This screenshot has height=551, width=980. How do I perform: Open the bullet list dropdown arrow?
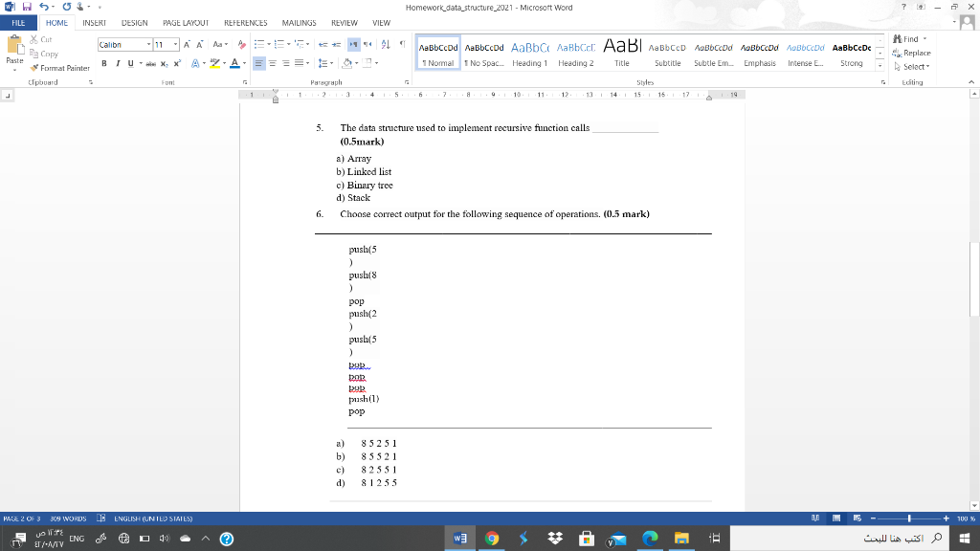tap(269, 44)
